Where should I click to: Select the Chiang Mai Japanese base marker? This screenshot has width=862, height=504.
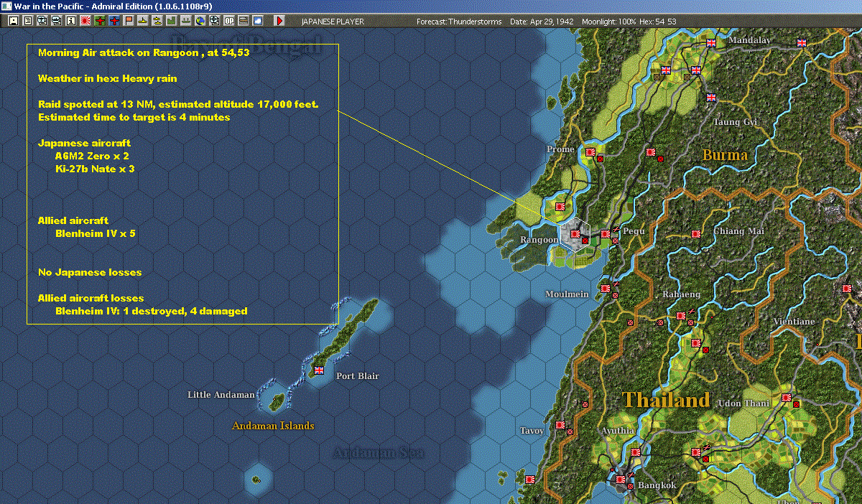point(695,233)
